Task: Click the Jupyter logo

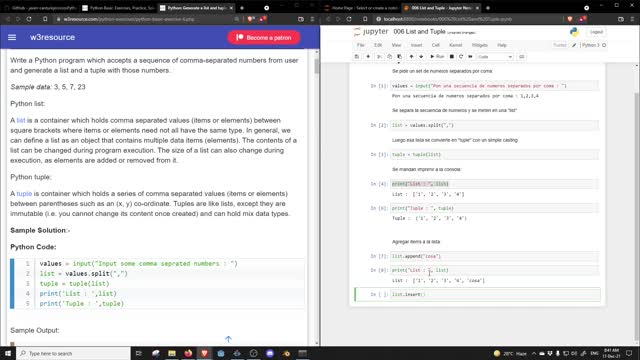Action: [x=370, y=31]
